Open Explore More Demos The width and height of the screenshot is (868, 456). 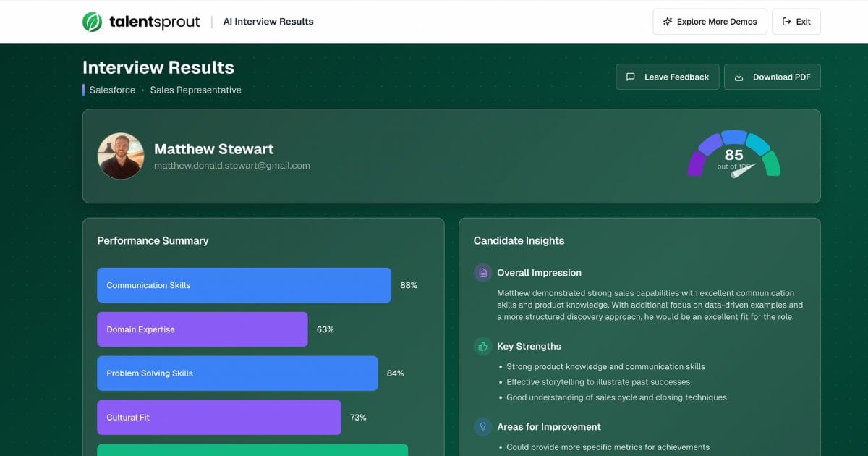(x=710, y=22)
